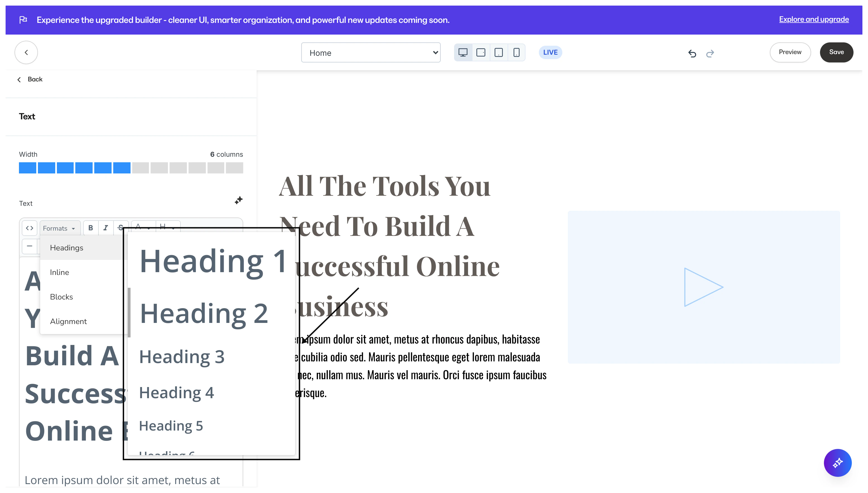The image size is (868, 493).
Task: Open the Home page selector dropdown
Action: pyautogui.click(x=370, y=52)
